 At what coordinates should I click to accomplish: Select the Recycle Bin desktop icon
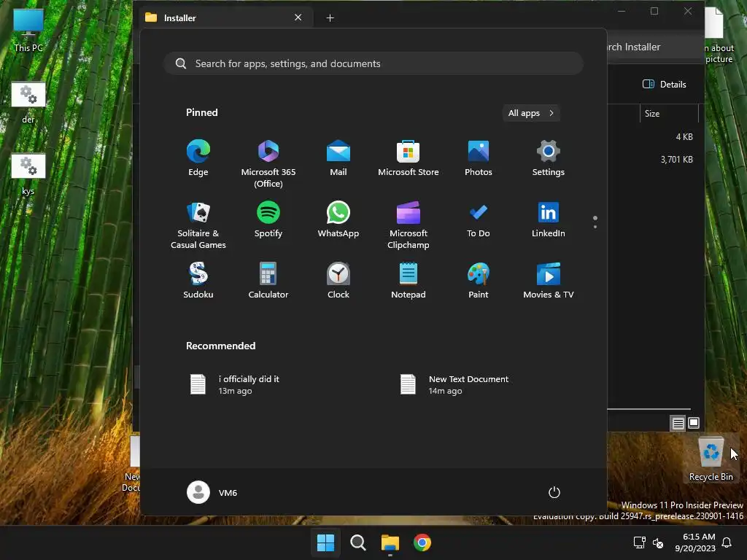click(x=711, y=459)
